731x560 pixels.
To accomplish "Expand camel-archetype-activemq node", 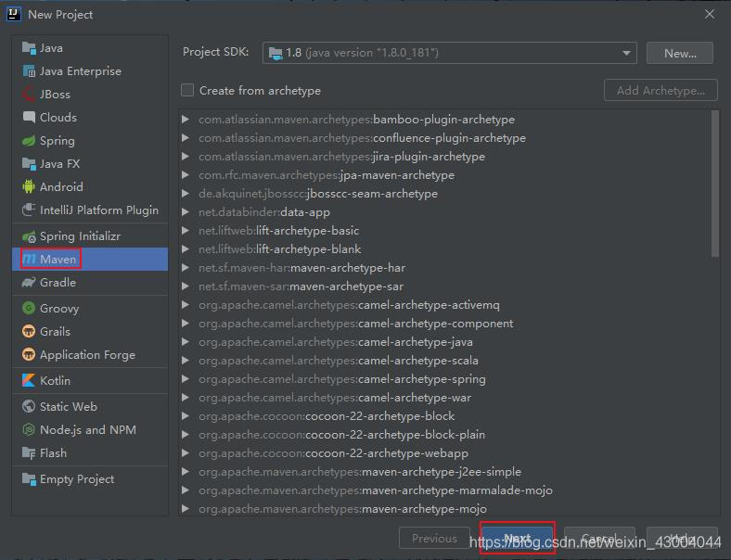I will [186, 305].
